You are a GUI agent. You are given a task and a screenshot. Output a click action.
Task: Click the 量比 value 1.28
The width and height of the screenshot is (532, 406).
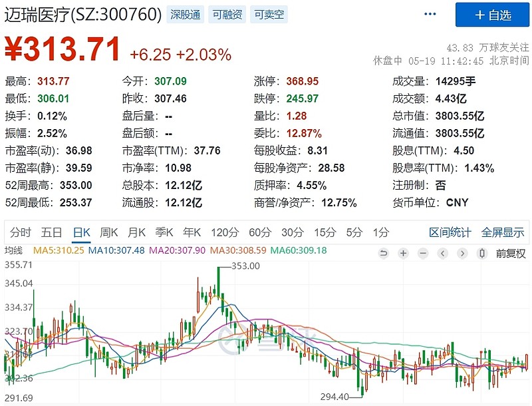[297, 116]
